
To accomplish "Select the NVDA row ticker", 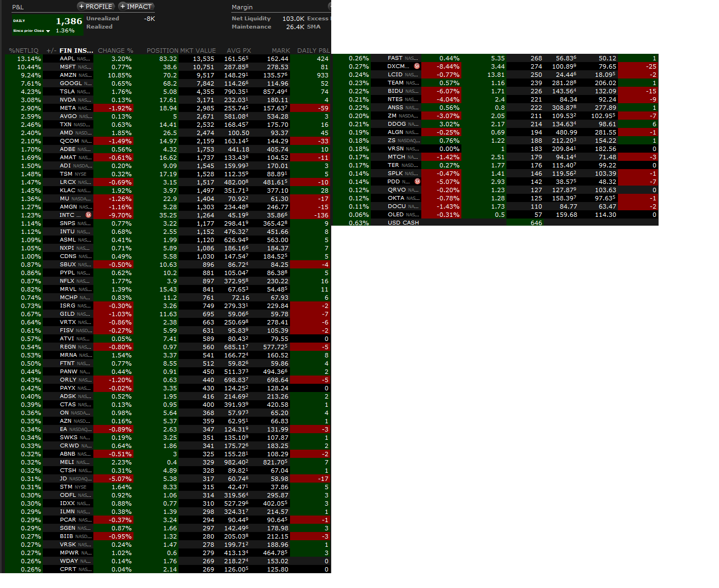I will 68,100.
